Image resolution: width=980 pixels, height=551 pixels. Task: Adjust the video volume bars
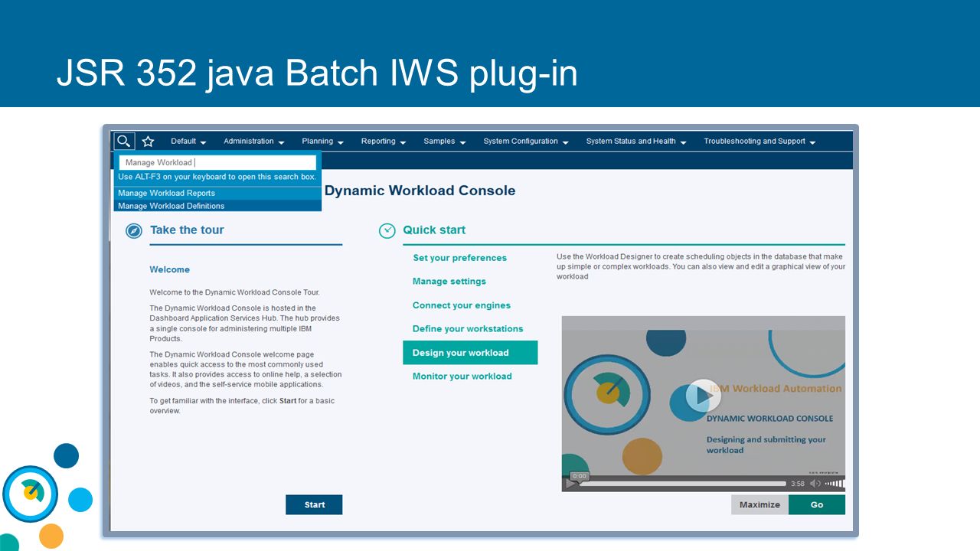(835, 484)
